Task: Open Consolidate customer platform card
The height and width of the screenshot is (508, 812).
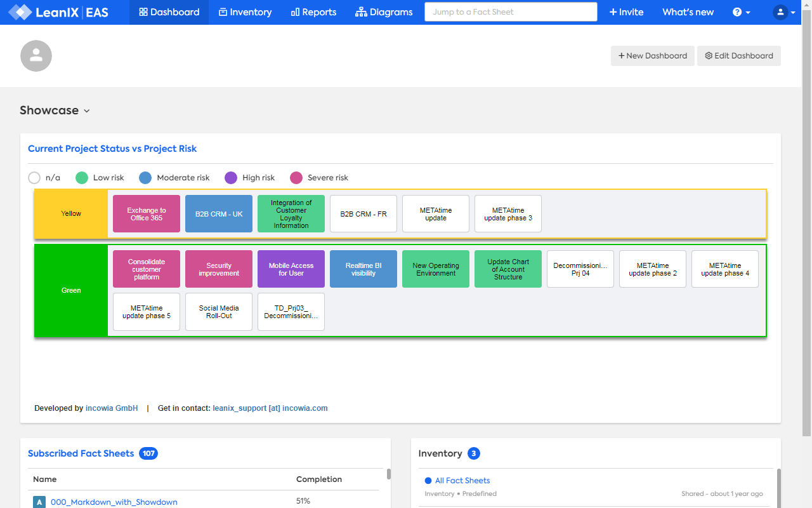Action: [x=147, y=269]
